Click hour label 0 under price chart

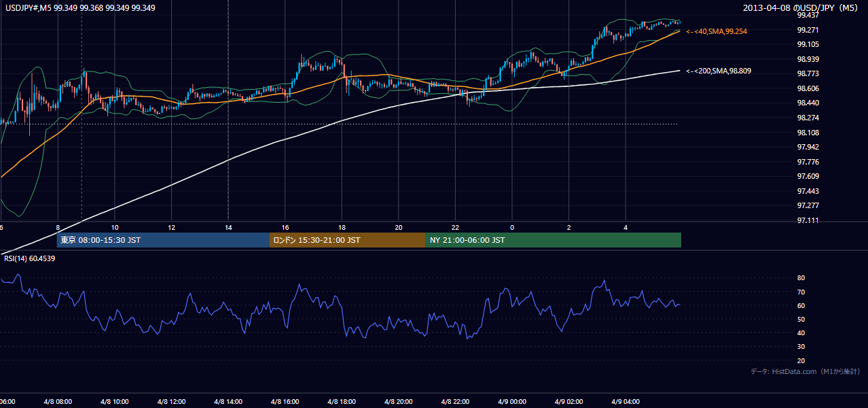(512, 227)
